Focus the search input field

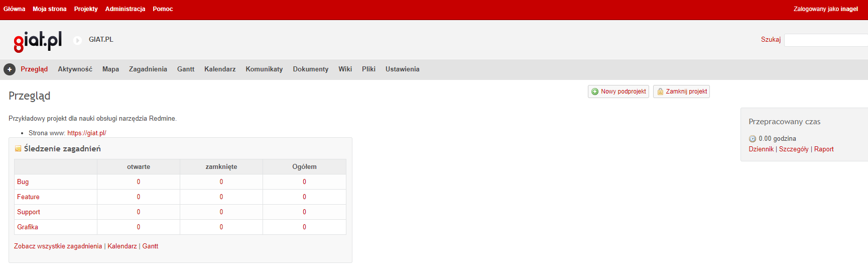pyautogui.click(x=826, y=40)
